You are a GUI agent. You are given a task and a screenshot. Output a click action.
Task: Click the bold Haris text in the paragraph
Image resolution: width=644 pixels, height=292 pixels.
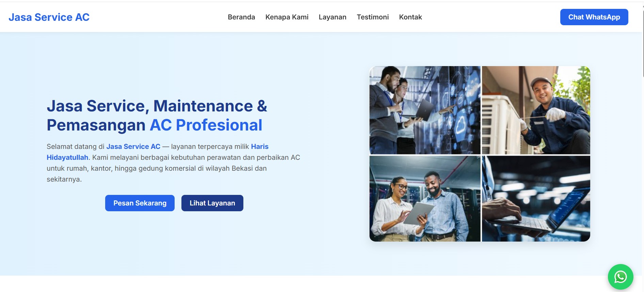pyautogui.click(x=260, y=147)
